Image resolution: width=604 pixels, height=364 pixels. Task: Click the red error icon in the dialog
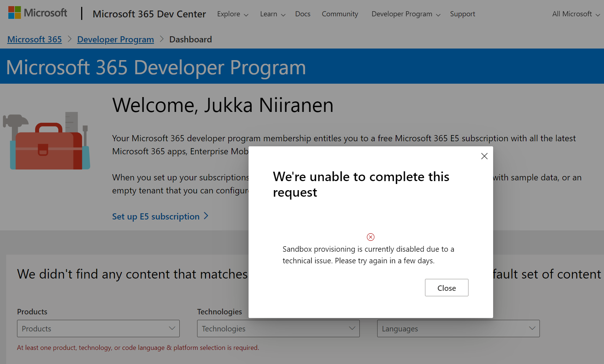[x=370, y=237]
